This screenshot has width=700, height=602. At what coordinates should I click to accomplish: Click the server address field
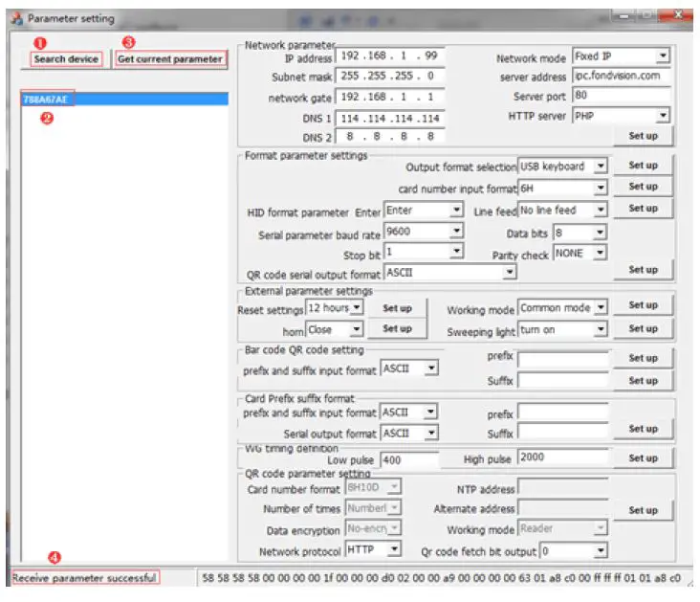pyautogui.click(x=621, y=76)
